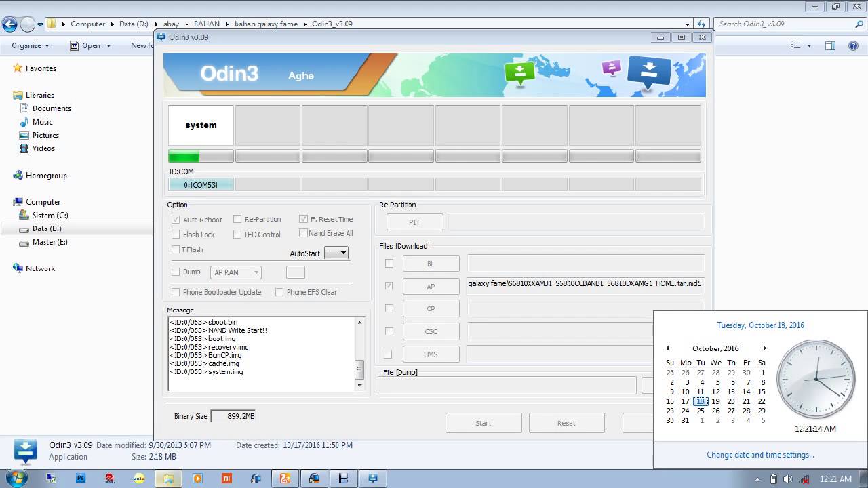The width and height of the screenshot is (868, 488).
Task: Toggle the Auto Reboot checkbox
Action: [x=176, y=220]
